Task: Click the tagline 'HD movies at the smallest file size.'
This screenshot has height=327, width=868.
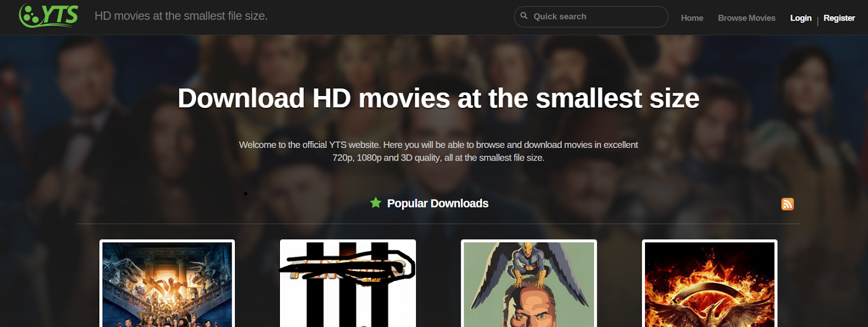Action: [181, 16]
